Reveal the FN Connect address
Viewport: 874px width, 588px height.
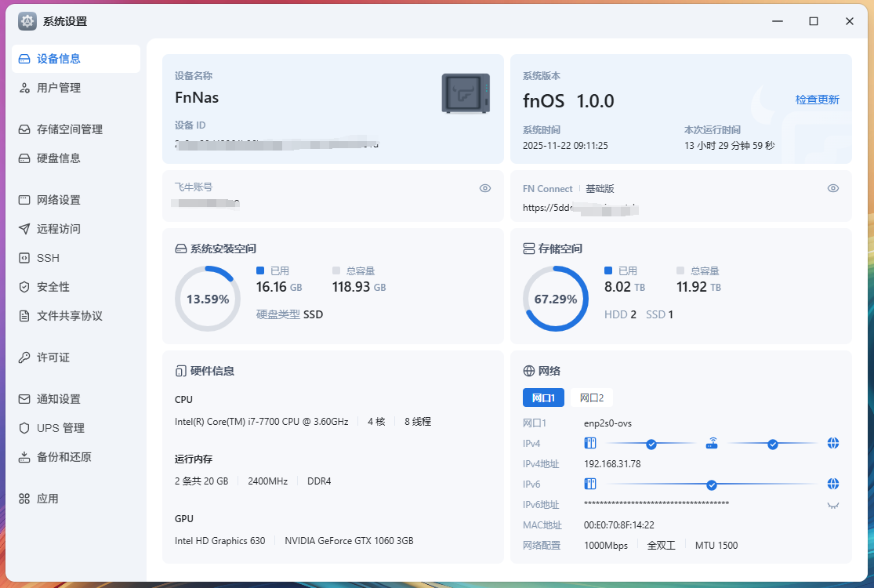(x=833, y=188)
